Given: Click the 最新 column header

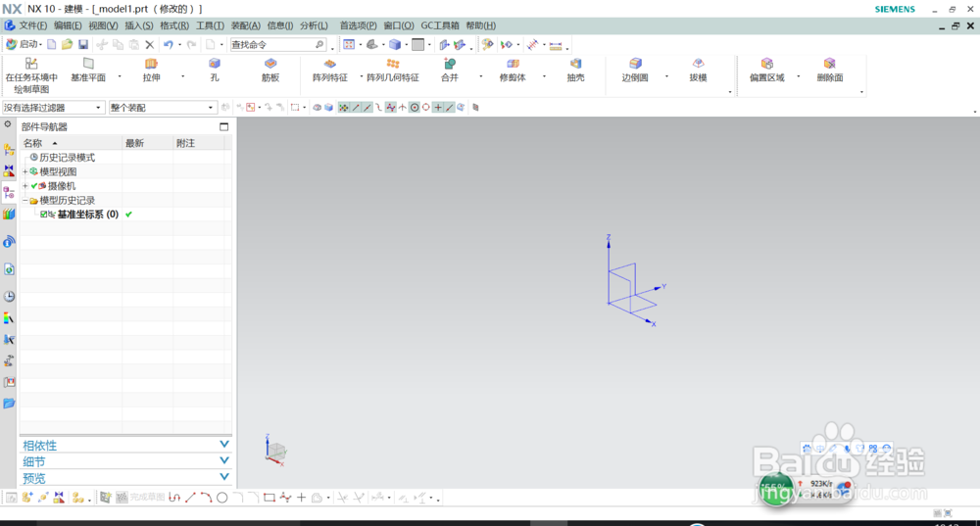Looking at the screenshot, I should click(x=148, y=143).
